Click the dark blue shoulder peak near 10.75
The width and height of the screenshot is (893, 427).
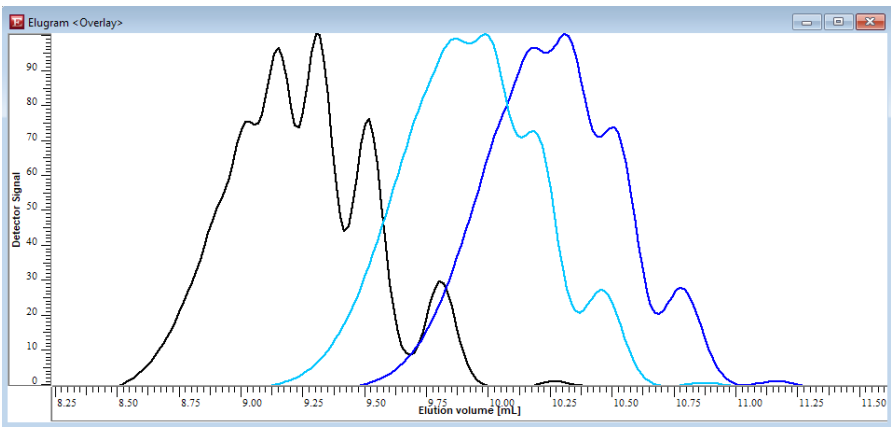point(681,288)
